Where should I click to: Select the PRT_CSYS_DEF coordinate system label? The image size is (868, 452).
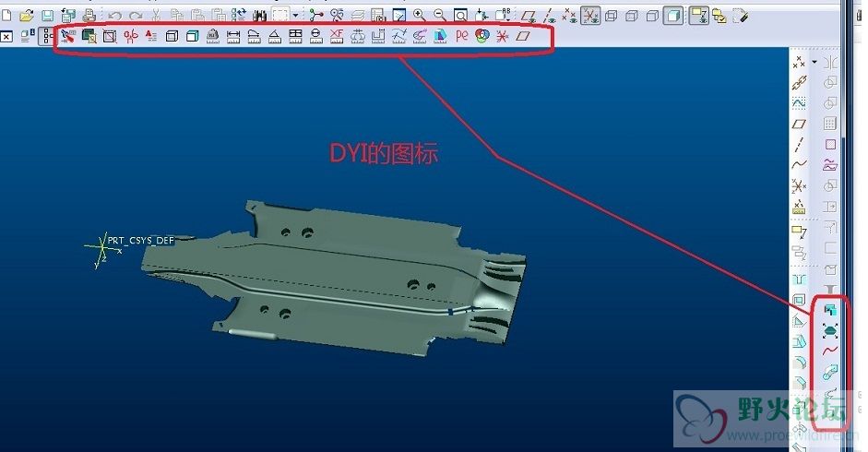click(x=140, y=241)
